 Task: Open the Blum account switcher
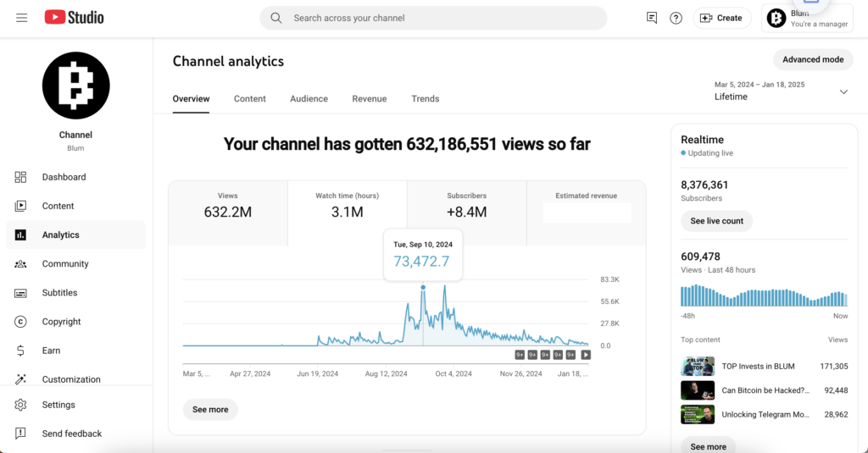coord(806,18)
